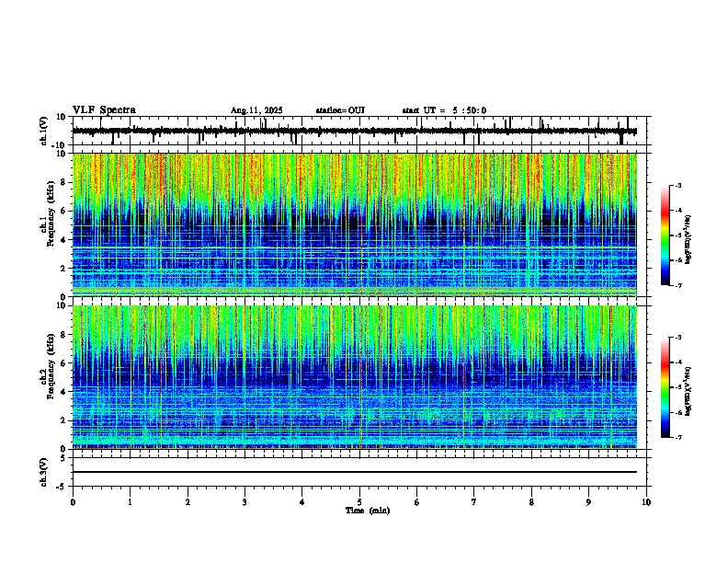Click the "8" kHz tick of ch.1 spectrogram
This screenshot has height=563, width=728.
pyautogui.click(x=65, y=182)
